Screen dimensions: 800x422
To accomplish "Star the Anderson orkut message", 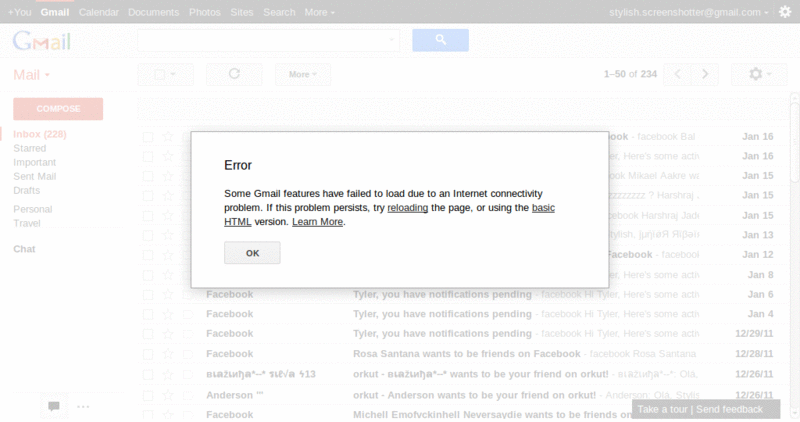I will pos(168,395).
